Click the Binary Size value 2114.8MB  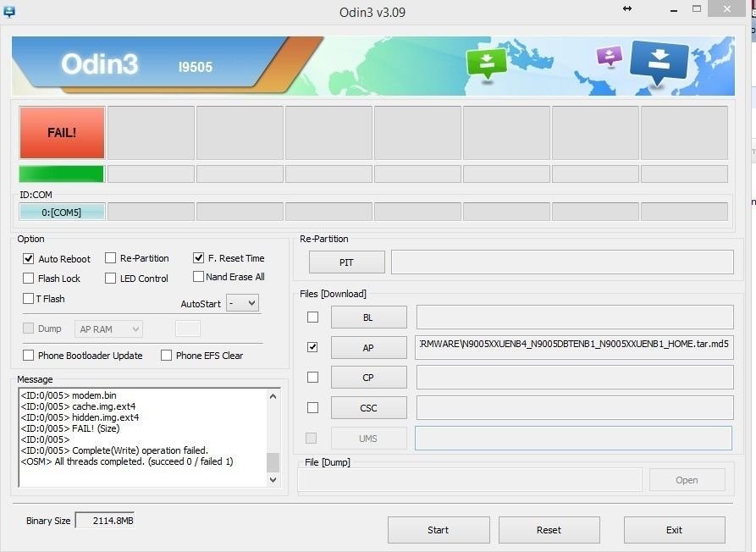[105, 521]
